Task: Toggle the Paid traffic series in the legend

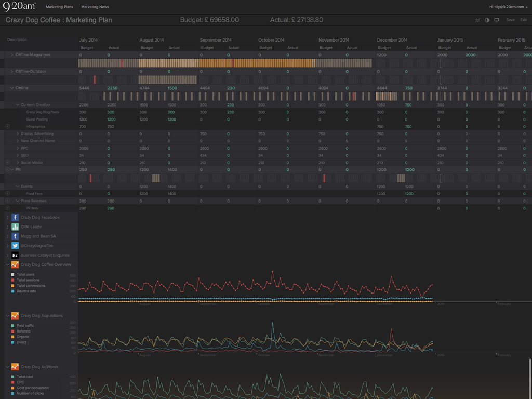Action: coord(12,326)
